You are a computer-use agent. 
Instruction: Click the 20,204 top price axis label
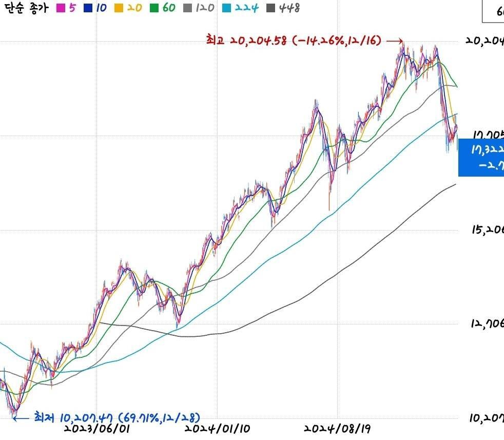pos(484,42)
